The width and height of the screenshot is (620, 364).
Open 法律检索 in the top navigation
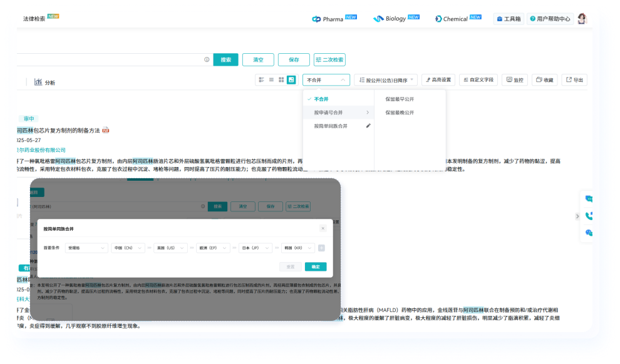pos(34,19)
